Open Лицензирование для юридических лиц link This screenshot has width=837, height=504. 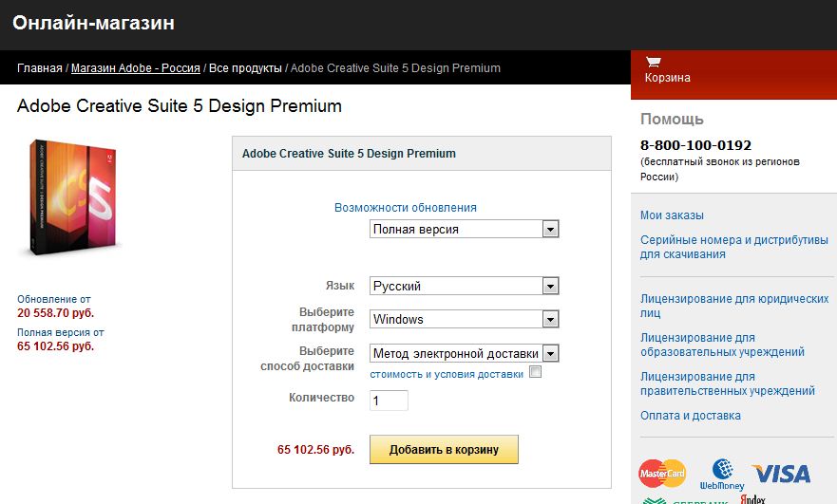734,306
